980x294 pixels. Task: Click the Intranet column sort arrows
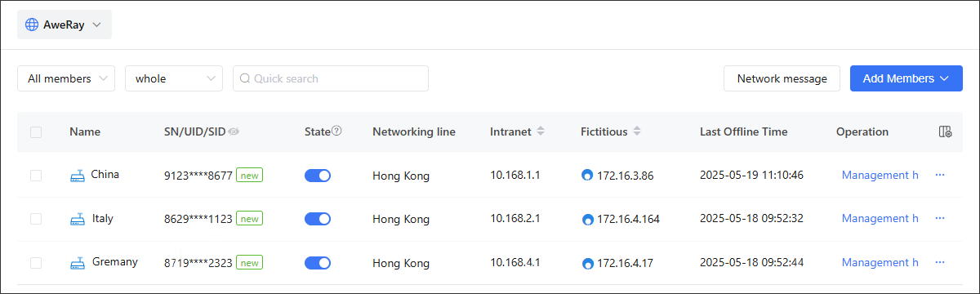[x=541, y=131]
